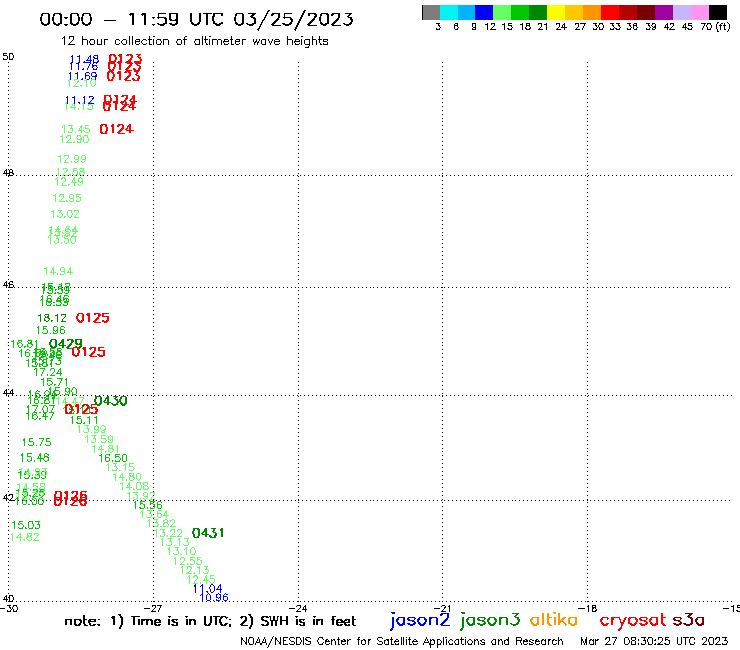Select the orange swatch in the color scale
This screenshot has height=650, width=740.
pyautogui.click(x=592, y=12)
